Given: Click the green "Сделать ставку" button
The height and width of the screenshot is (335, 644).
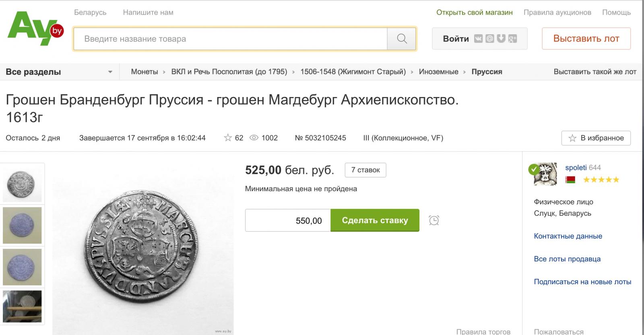Looking at the screenshot, I should (x=375, y=220).
